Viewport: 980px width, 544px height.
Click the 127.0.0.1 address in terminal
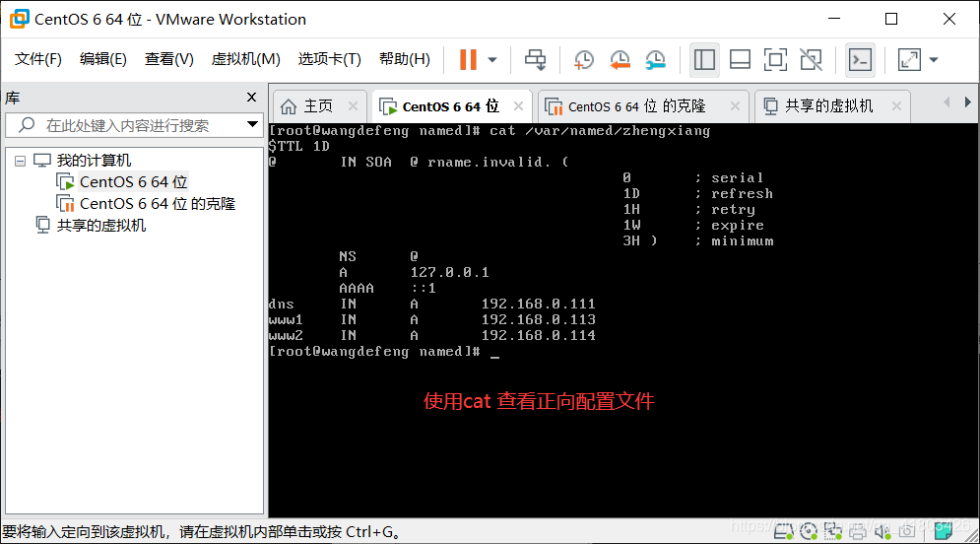(x=449, y=273)
